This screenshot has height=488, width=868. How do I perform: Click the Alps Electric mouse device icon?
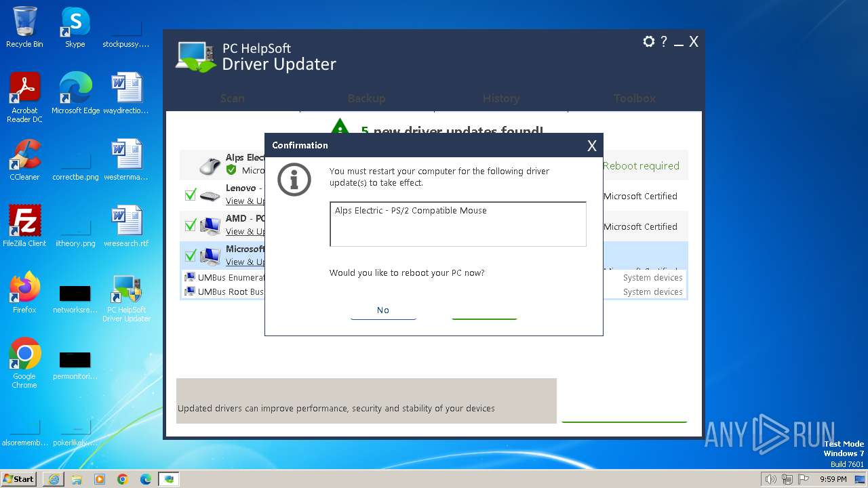point(211,165)
